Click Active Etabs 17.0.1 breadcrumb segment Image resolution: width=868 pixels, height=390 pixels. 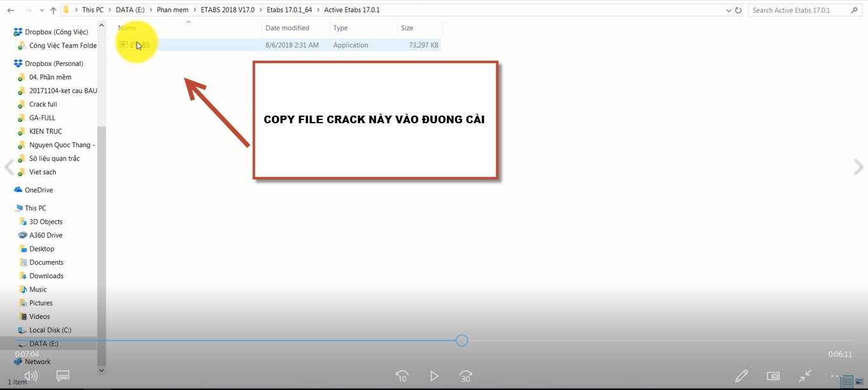tap(352, 10)
